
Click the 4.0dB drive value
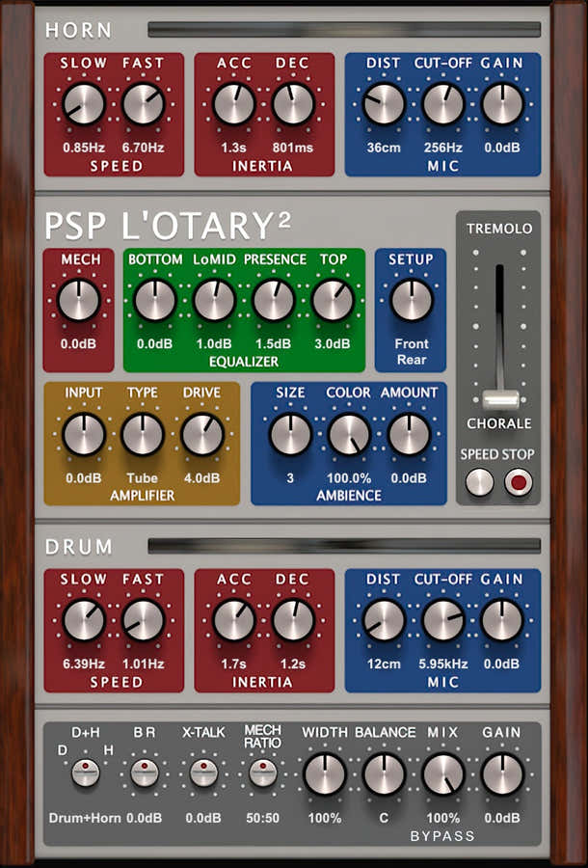[201, 477]
